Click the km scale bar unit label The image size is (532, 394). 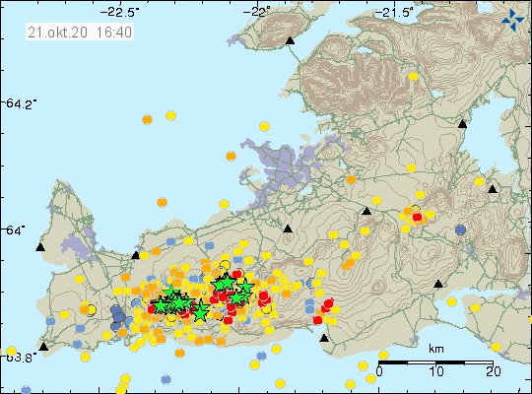436,349
